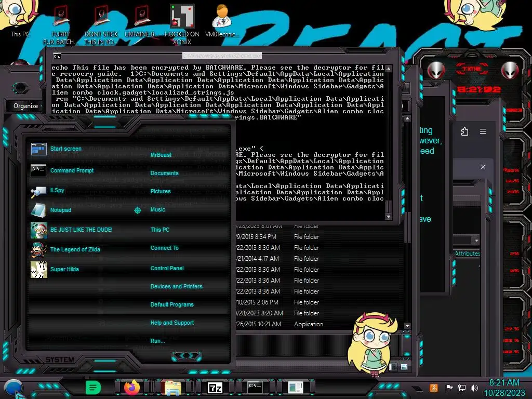Open Action Center flag tray icon

tap(449, 388)
